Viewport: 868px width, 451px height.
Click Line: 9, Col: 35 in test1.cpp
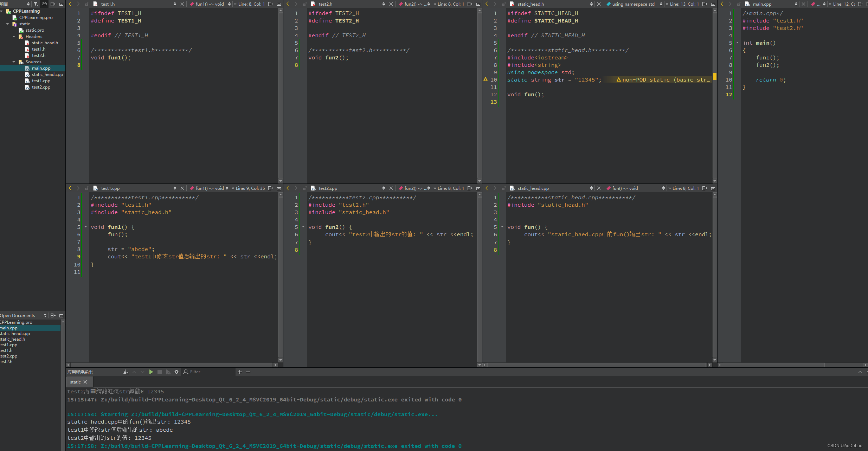[x=250, y=188]
